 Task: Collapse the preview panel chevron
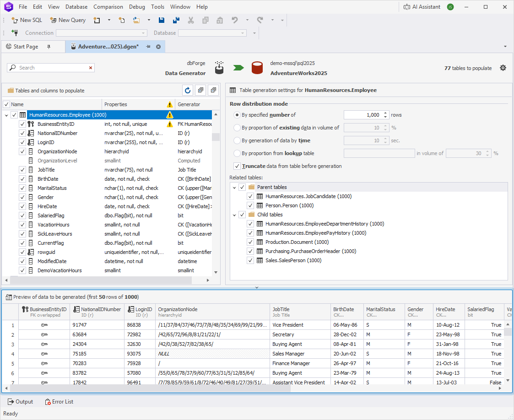pos(257,287)
